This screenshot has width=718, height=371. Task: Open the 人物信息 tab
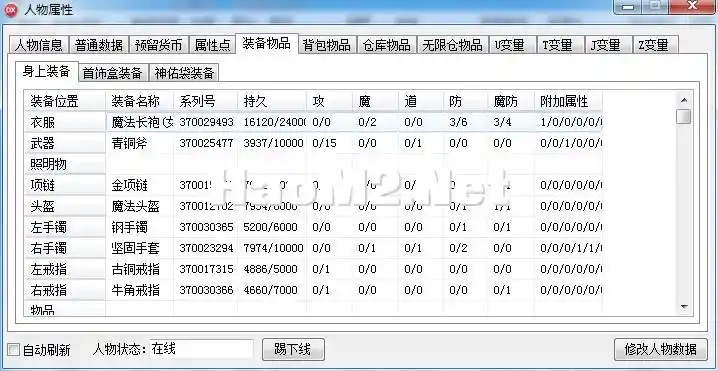pyautogui.click(x=39, y=45)
